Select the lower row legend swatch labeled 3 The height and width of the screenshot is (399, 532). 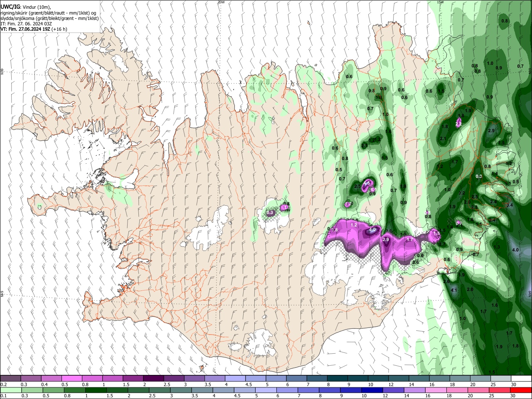click(181, 390)
